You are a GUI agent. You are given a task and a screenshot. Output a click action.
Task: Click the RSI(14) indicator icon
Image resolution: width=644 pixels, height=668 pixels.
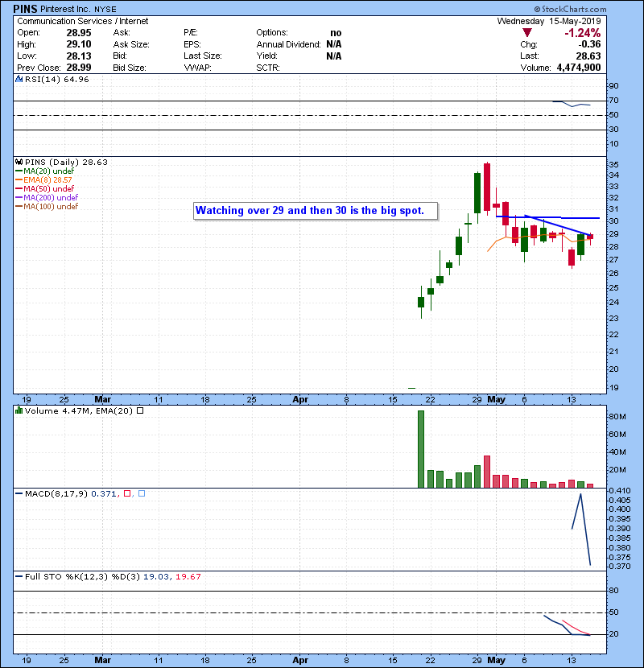coord(19,79)
